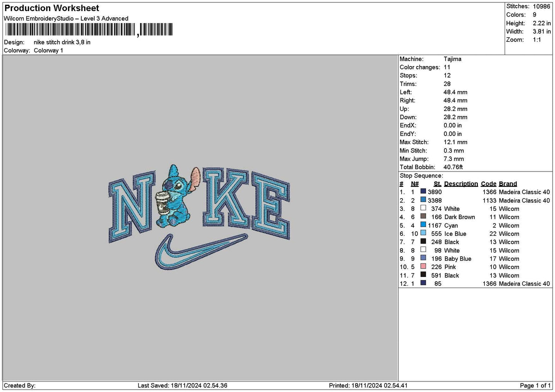The image size is (555, 392).
Task: Click the 'Description' column header
Action: [461, 184]
